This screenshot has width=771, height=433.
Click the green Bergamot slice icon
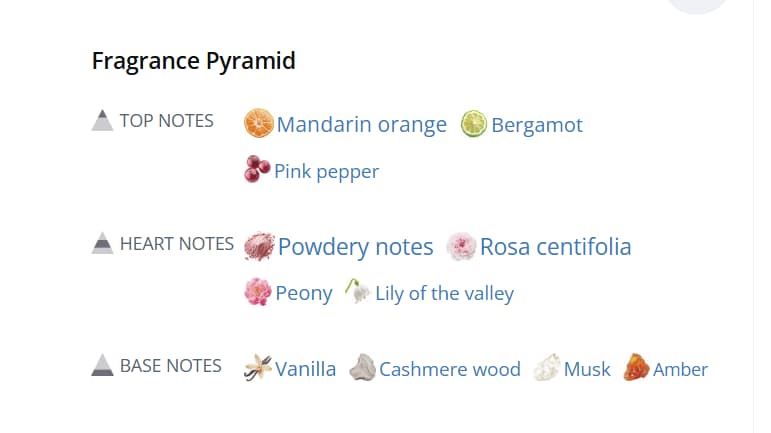pyautogui.click(x=474, y=124)
